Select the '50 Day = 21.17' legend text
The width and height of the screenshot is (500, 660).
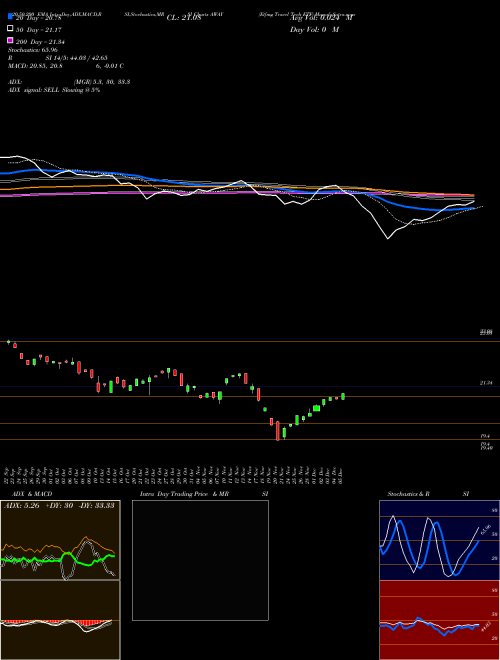[39, 30]
